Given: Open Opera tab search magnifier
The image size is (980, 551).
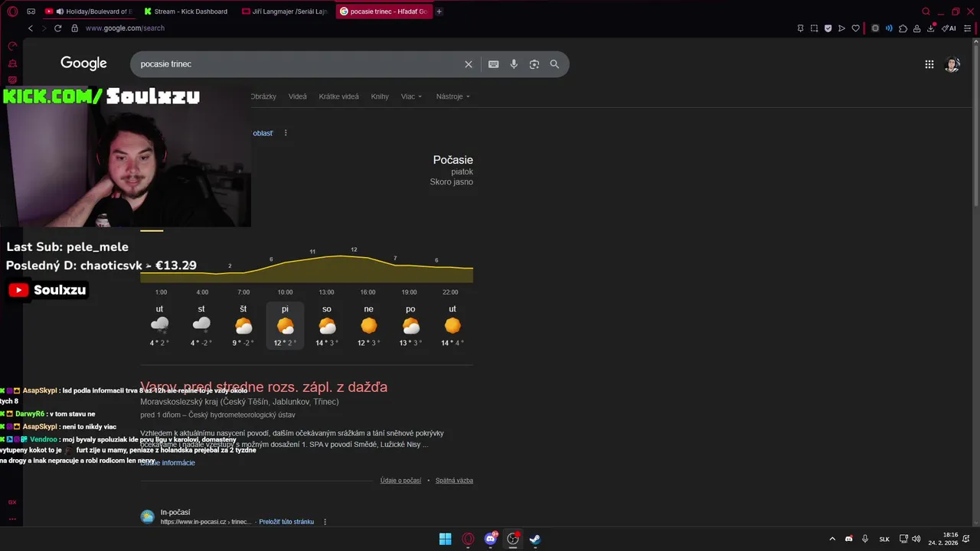Looking at the screenshot, I should tap(926, 11).
